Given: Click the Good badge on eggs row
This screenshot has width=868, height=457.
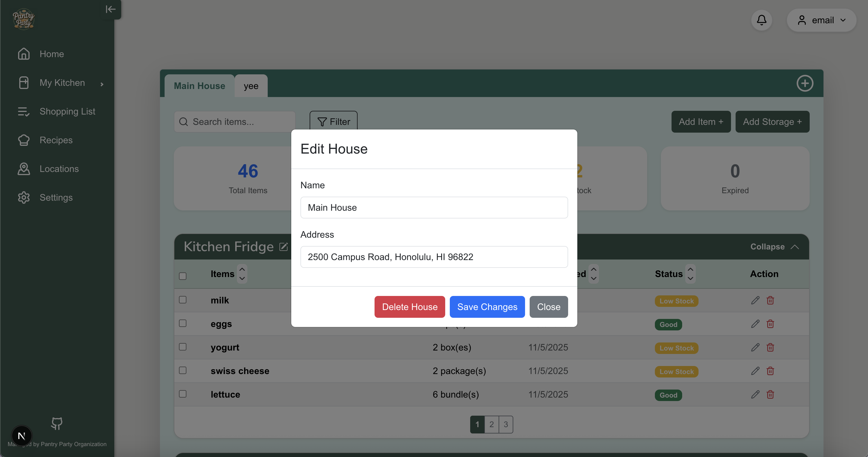Looking at the screenshot, I should [x=668, y=325].
